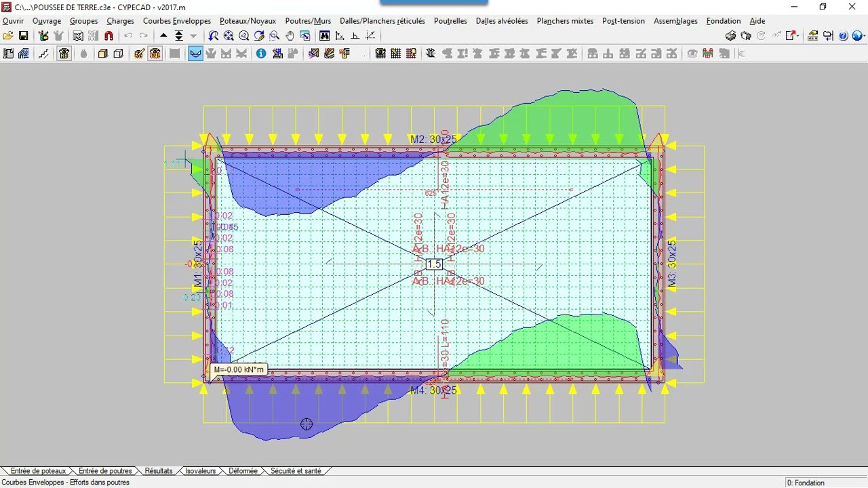Click the red magnet snap icon
This screenshot has height=488, width=868.
(x=108, y=36)
